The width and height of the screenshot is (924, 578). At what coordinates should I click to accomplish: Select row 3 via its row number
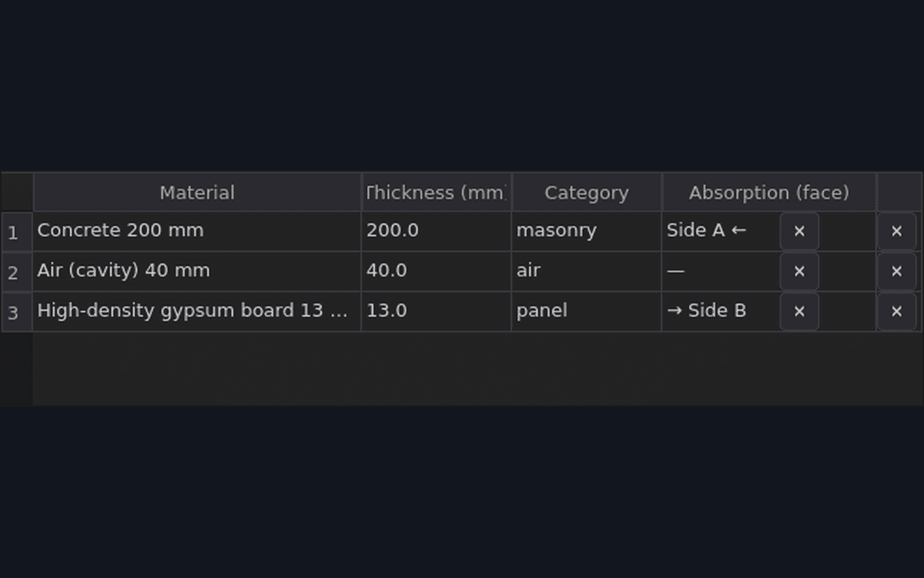[17, 312]
